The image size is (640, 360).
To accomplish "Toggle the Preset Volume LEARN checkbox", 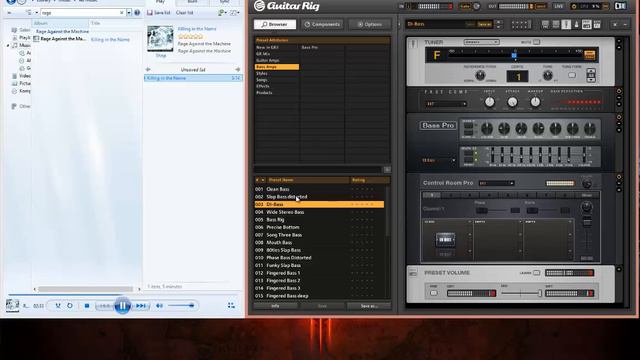I will click(537, 273).
